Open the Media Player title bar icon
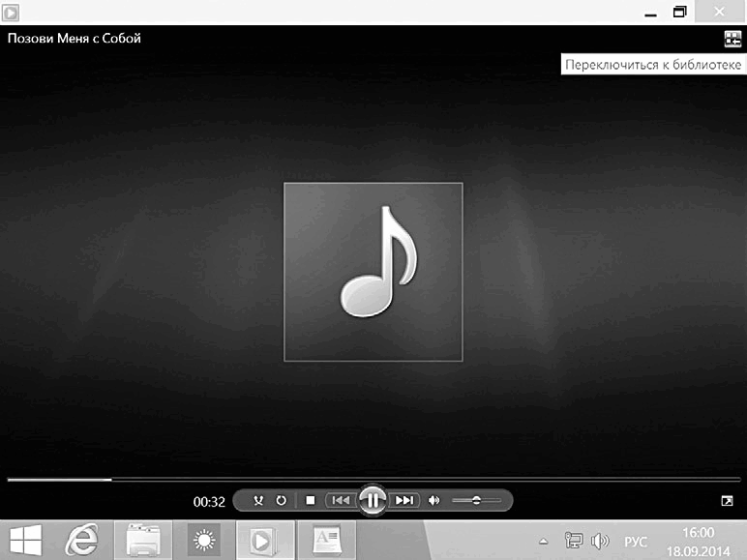The width and height of the screenshot is (747, 560). 11,13
